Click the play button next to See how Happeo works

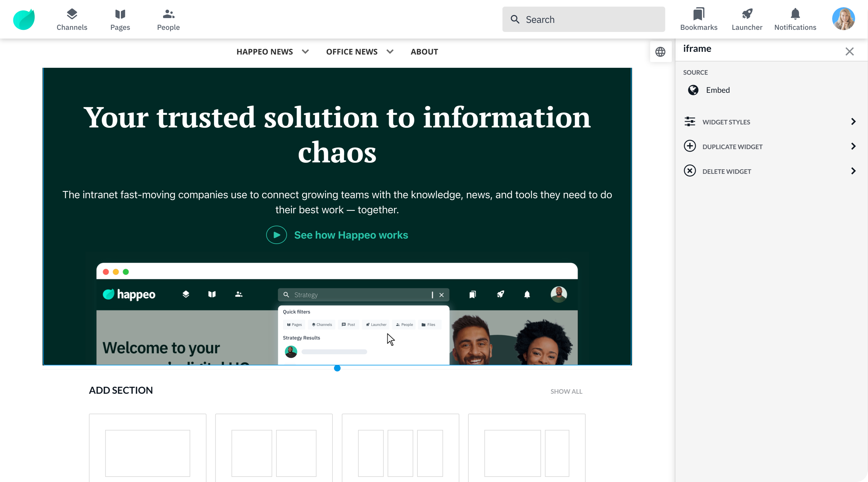point(276,235)
